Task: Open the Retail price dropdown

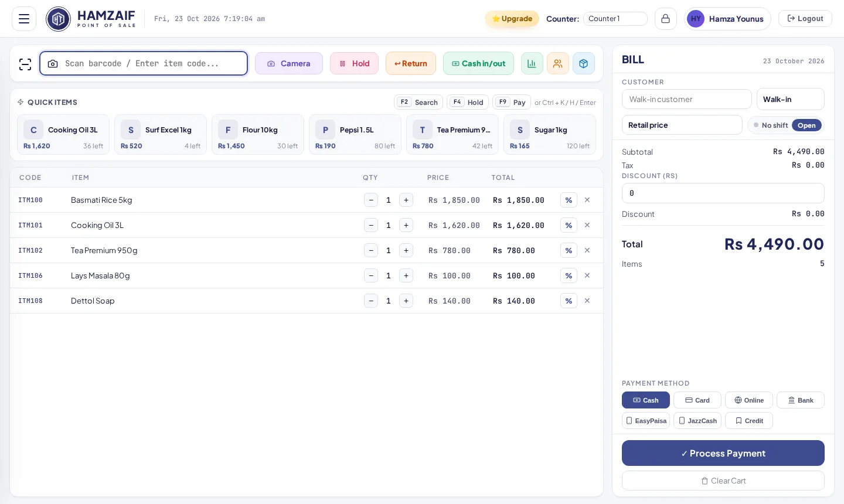Action: click(x=682, y=125)
